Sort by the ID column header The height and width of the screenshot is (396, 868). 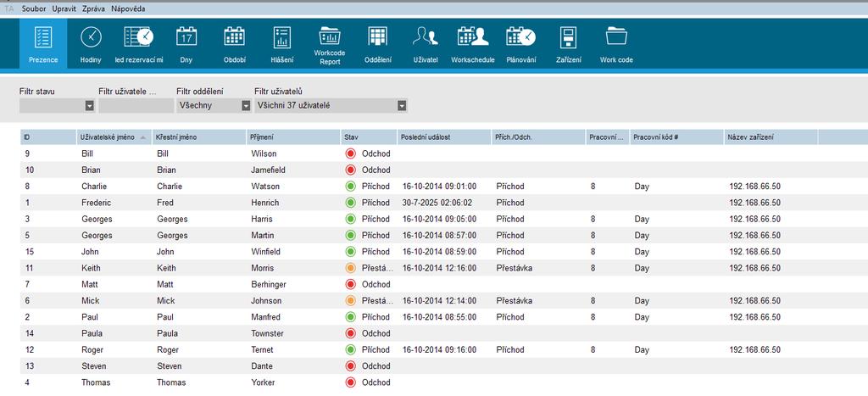click(x=48, y=137)
